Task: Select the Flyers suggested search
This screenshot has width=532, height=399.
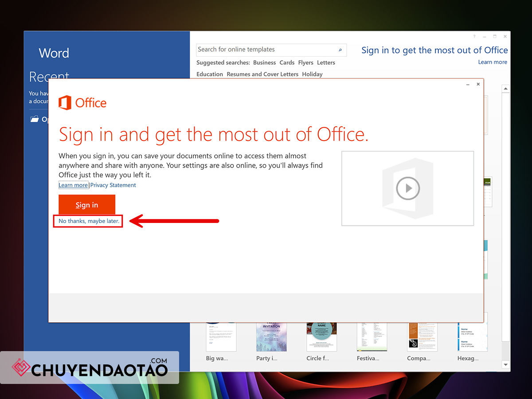Action: coord(306,63)
